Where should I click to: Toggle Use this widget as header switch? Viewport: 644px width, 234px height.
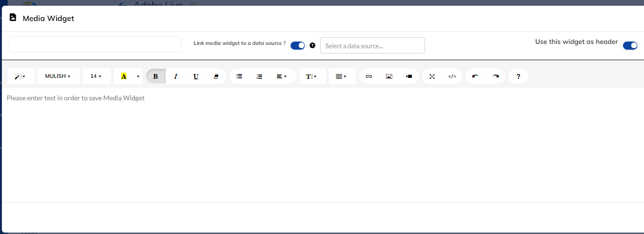(630, 45)
